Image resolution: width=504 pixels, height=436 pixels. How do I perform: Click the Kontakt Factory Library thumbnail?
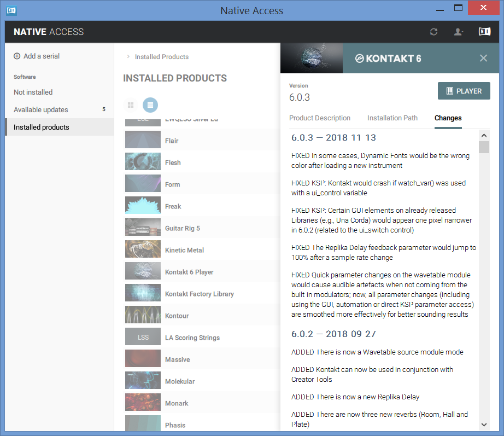[x=143, y=293]
